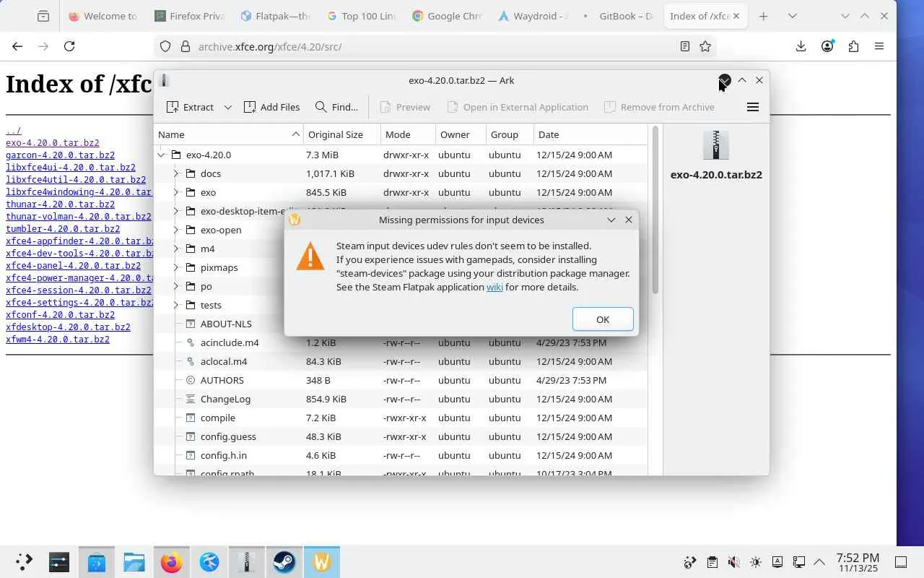Click Add Files in Ark toolbar
Screen dimensions: 924x578
coord(271,107)
